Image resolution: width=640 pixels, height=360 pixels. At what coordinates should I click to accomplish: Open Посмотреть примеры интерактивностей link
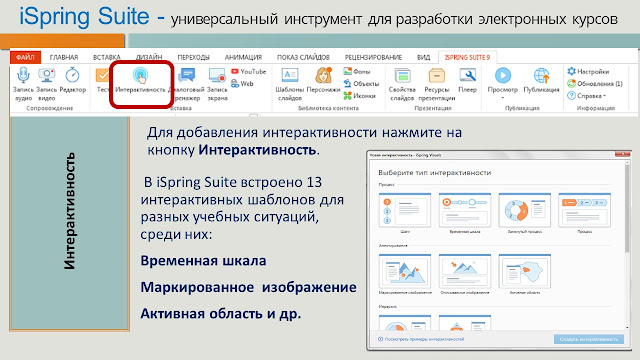pyautogui.click(x=421, y=339)
